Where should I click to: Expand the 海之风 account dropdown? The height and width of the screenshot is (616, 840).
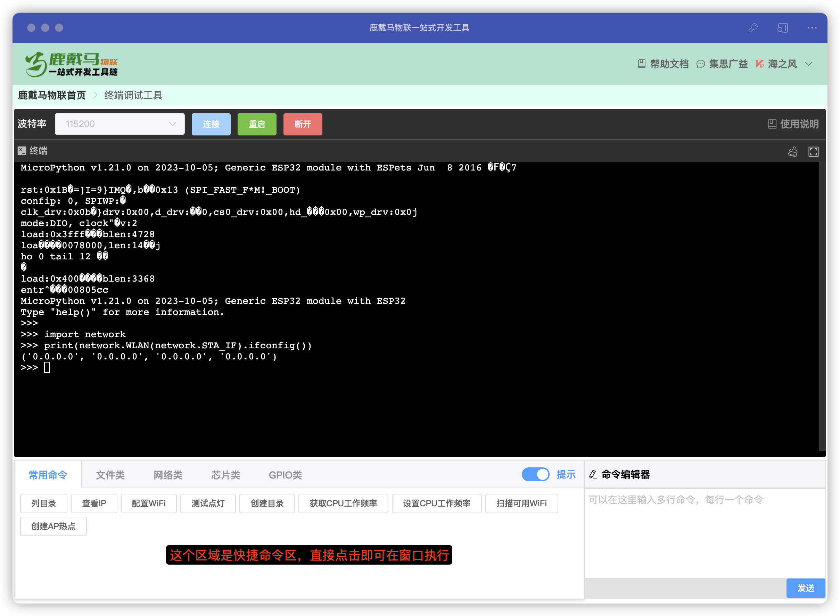point(809,64)
